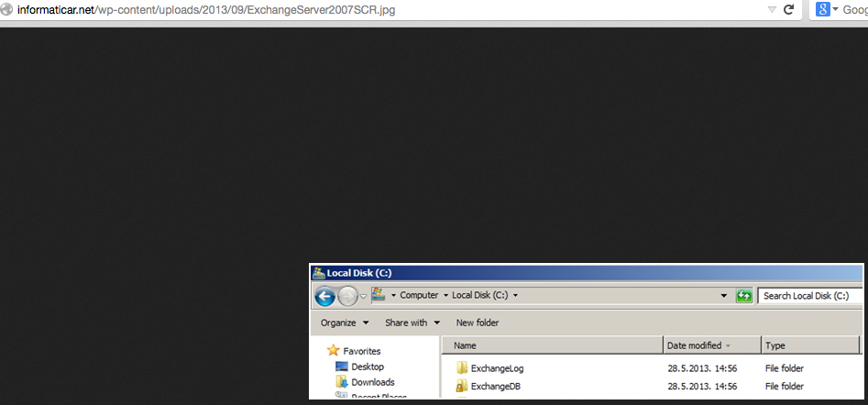
Task: Click the Favorites star icon
Action: tap(334, 350)
